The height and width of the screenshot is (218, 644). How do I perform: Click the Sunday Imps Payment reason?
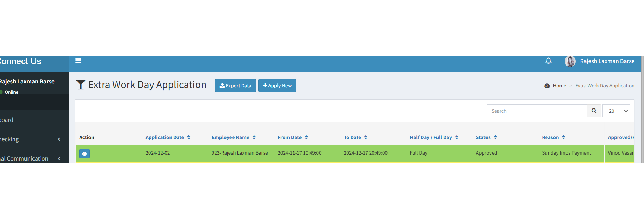[x=566, y=153]
